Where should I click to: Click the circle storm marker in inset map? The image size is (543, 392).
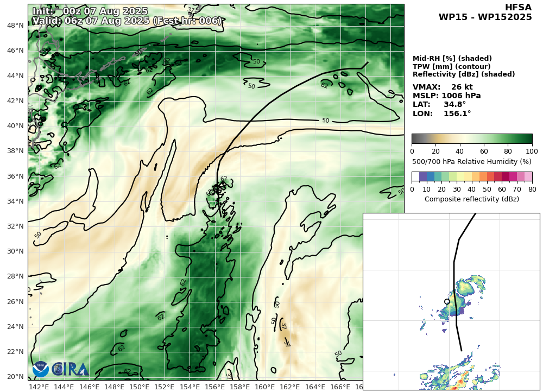point(447,301)
